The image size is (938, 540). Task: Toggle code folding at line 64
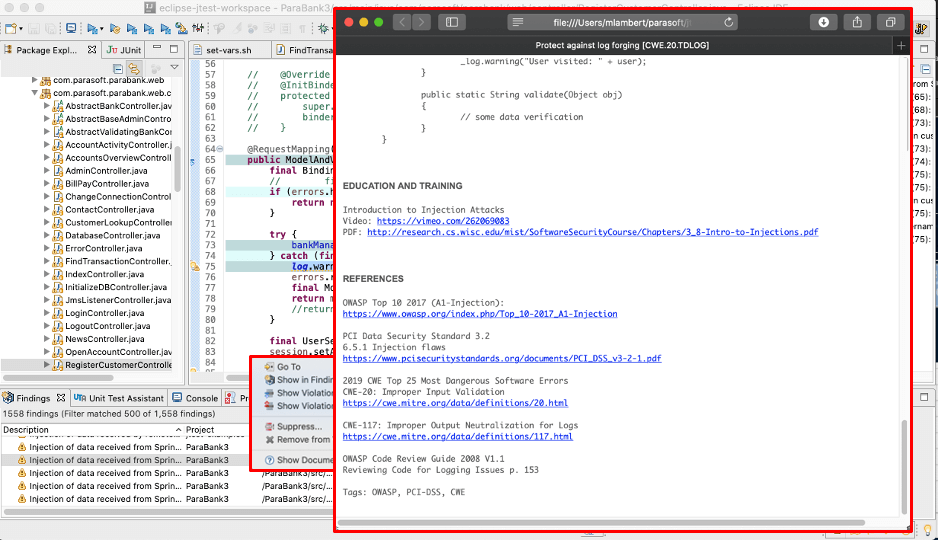click(220, 149)
